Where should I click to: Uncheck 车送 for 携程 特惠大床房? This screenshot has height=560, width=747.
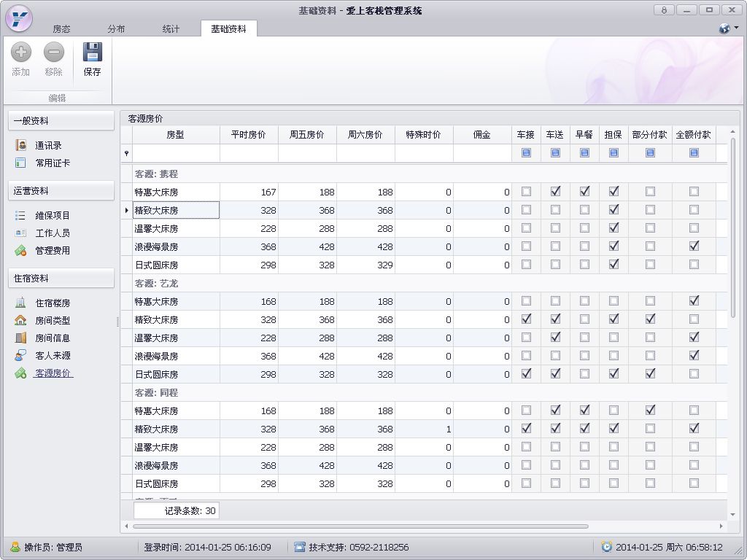pos(555,192)
